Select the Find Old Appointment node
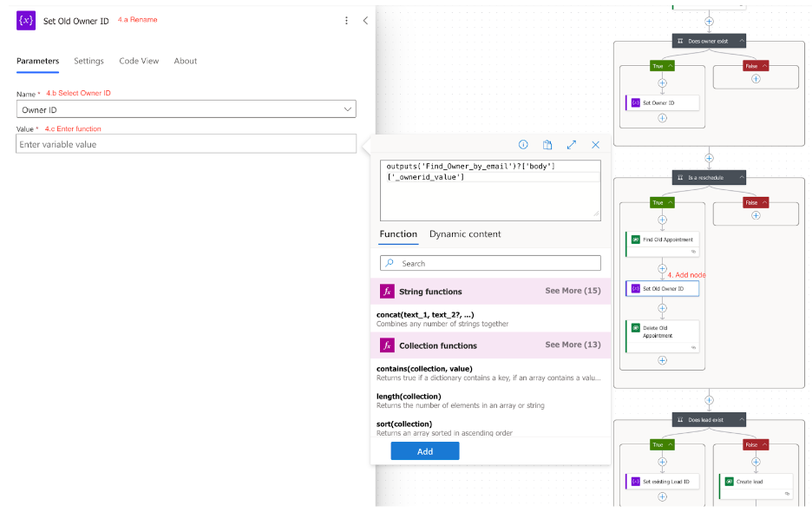Image resolution: width=812 pixels, height=519 pixels. pyautogui.click(x=662, y=240)
